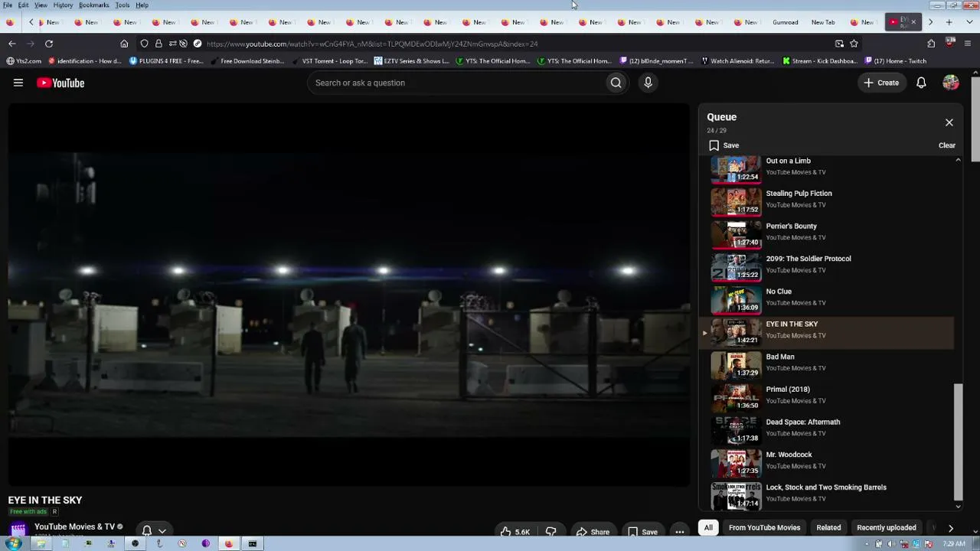Open the View menu
Screen dimensions: 980x551
coord(41,5)
